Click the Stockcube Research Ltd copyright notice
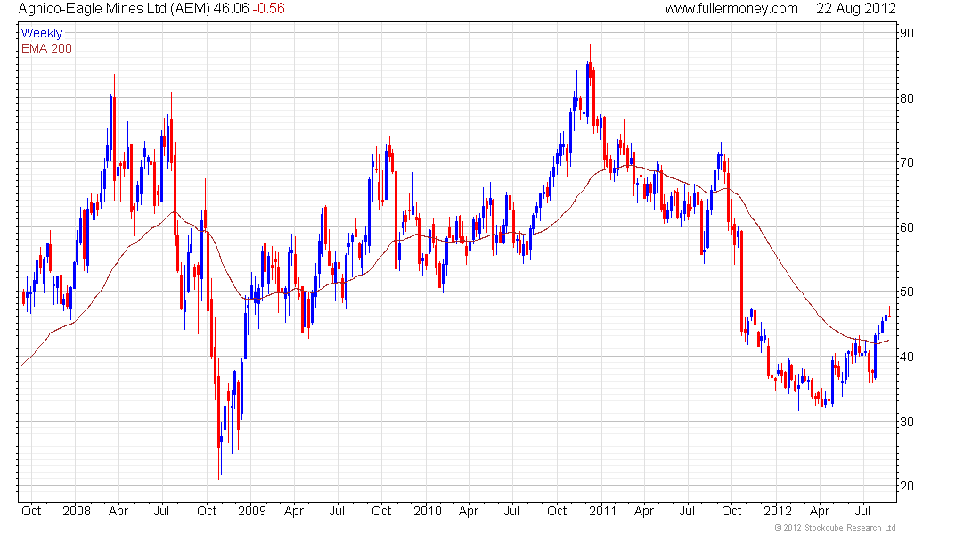980x535 pixels. (x=836, y=528)
